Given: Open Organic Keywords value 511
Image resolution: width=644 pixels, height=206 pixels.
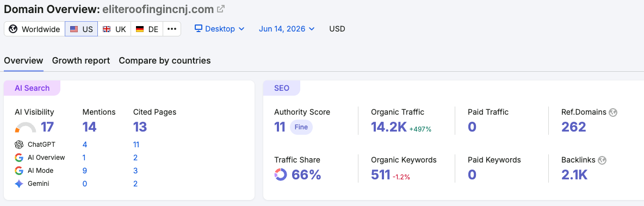Looking at the screenshot, I should (380, 175).
